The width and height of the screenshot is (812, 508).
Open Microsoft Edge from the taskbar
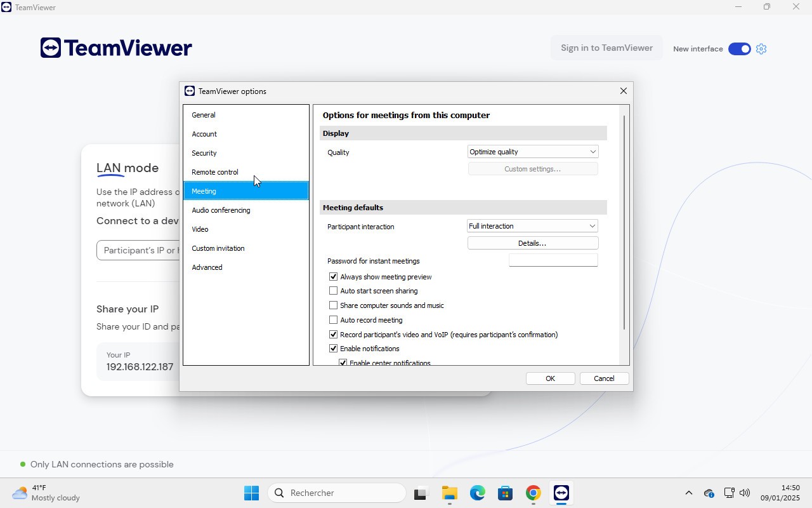coord(477,493)
